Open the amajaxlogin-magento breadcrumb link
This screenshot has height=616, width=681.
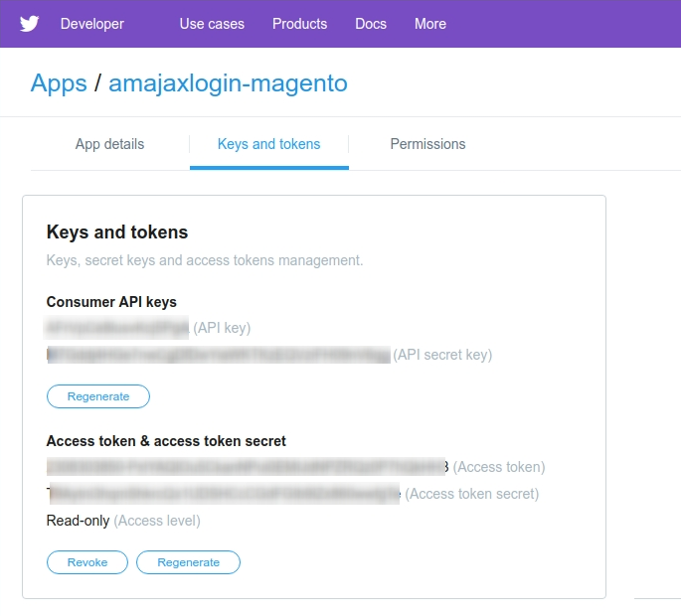(228, 82)
